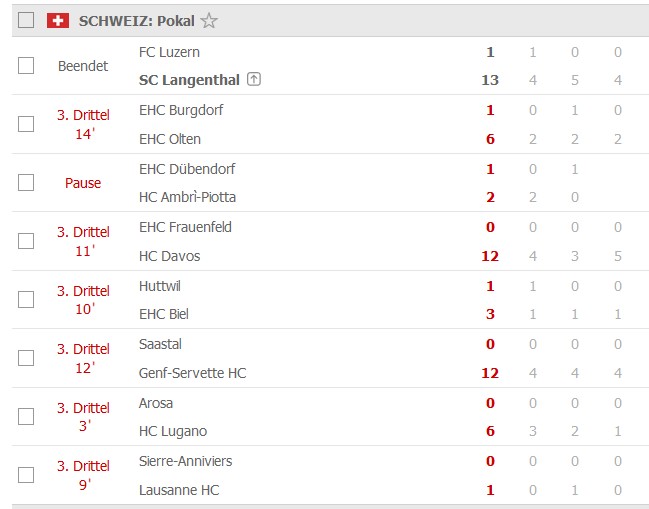Tick the Frauenfeld vs Davos checkbox

26,241
